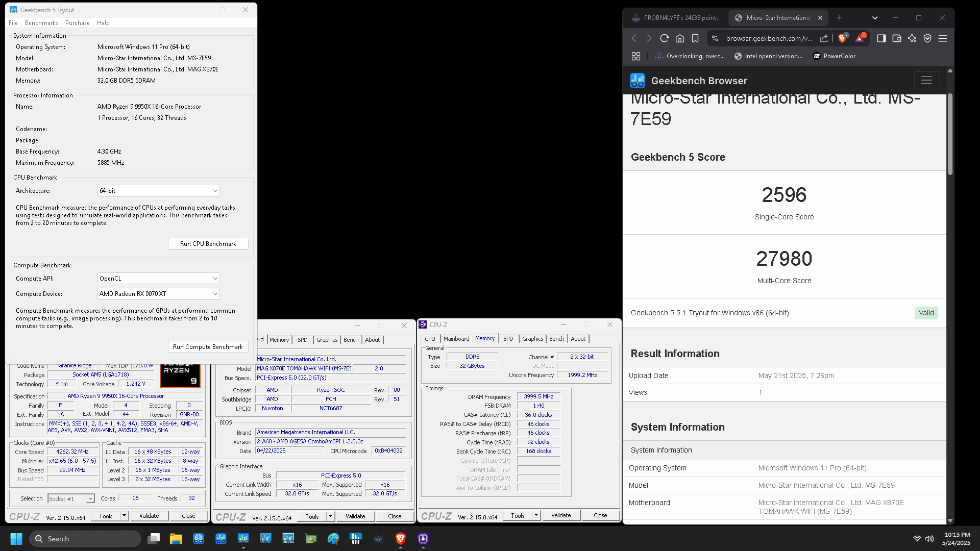Screen dimensions: 980x551
Task: Click the Valid badge on result
Action: tap(926, 313)
